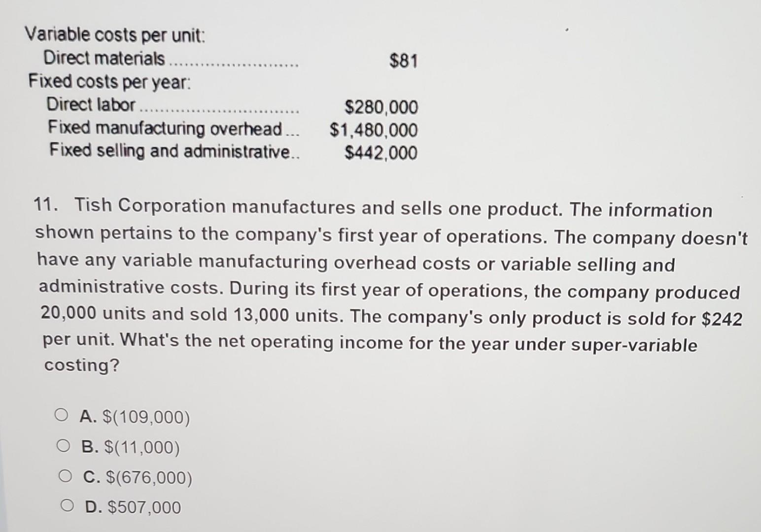Click the Direct materials $81 line

coord(403,61)
